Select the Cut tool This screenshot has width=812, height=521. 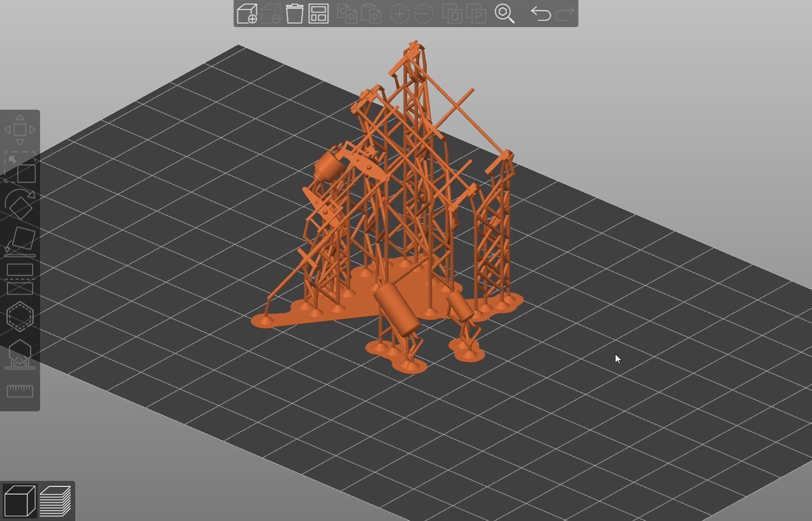tap(20, 279)
